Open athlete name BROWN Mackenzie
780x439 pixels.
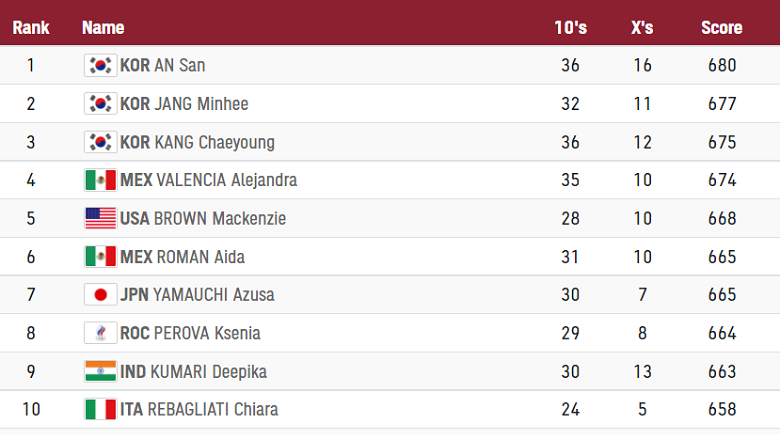[220, 218]
